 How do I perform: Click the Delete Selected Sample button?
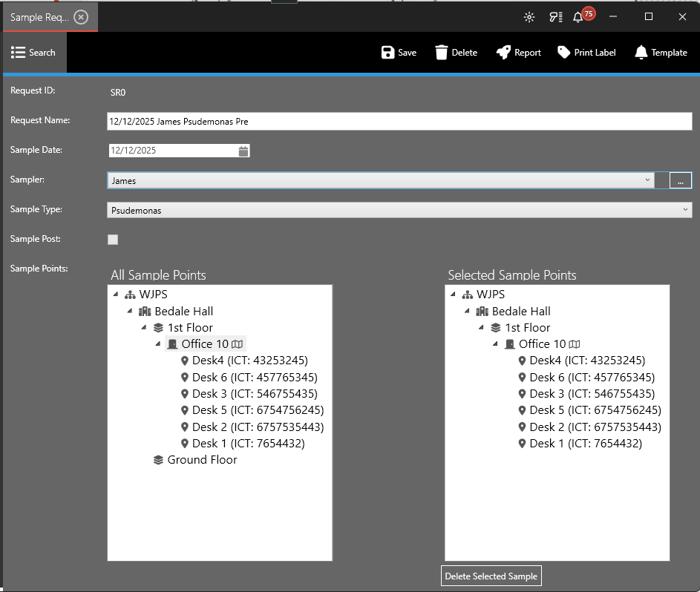tap(491, 576)
